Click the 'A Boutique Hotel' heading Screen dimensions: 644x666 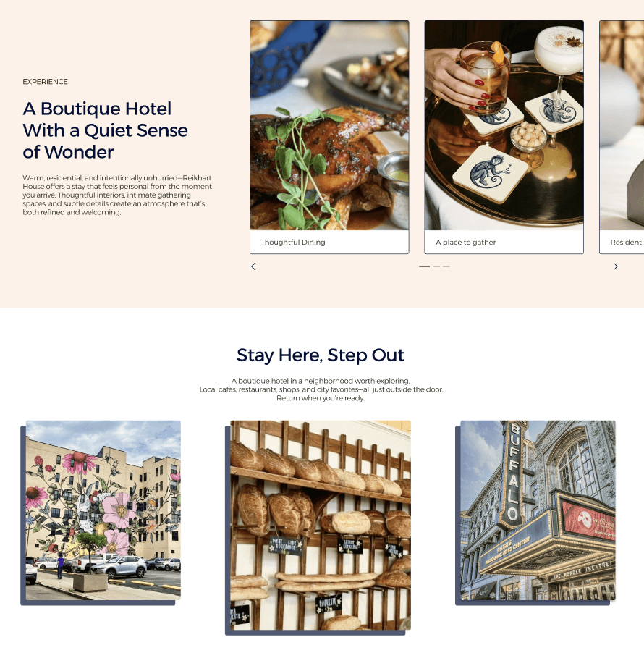(x=97, y=109)
